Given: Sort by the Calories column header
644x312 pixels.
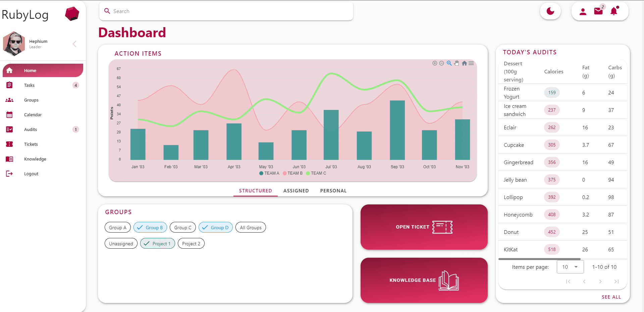Looking at the screenshot, I should pyautogui.click(x=553, y=71).
